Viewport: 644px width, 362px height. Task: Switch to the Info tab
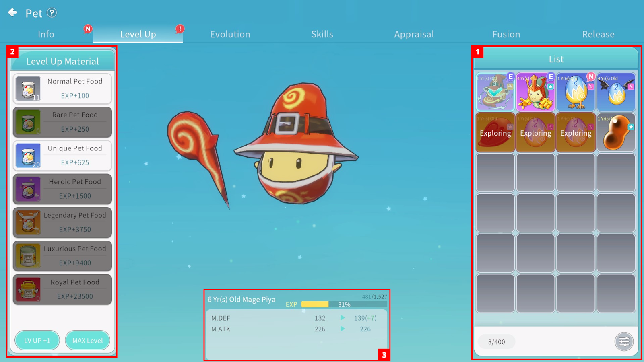[x=46, y=35]
